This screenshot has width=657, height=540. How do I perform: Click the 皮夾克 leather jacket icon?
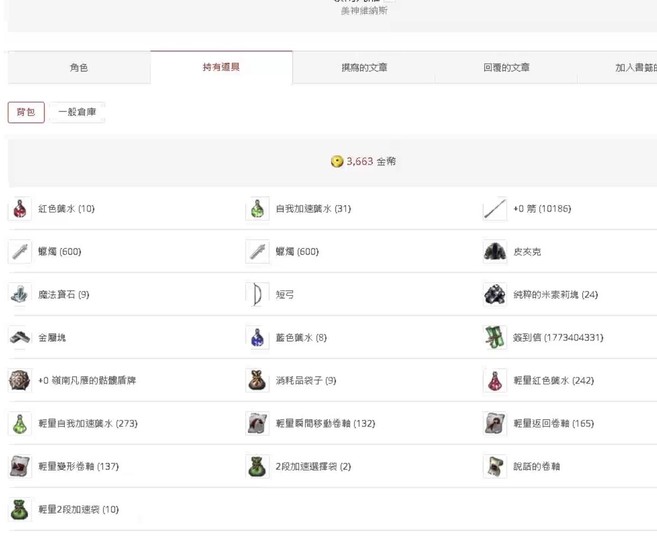495,252
